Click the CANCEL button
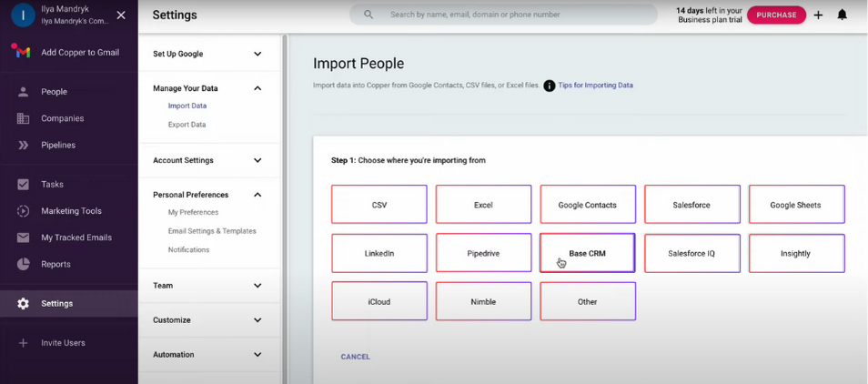The height and width of the screenshot is (384, 868). click(x=356, y=357)
